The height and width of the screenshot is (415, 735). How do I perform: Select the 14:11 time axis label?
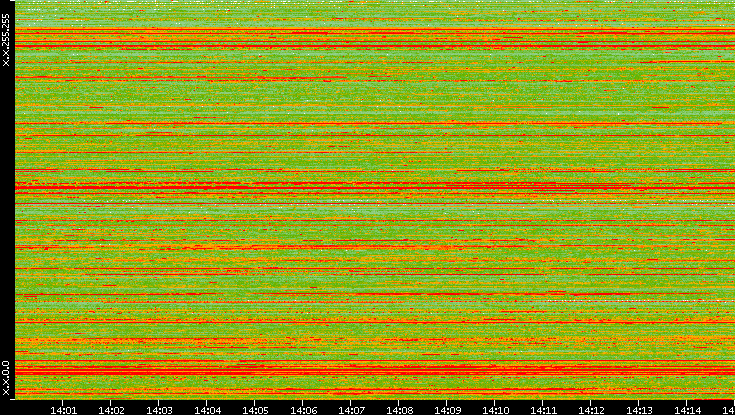coord(543,410)
